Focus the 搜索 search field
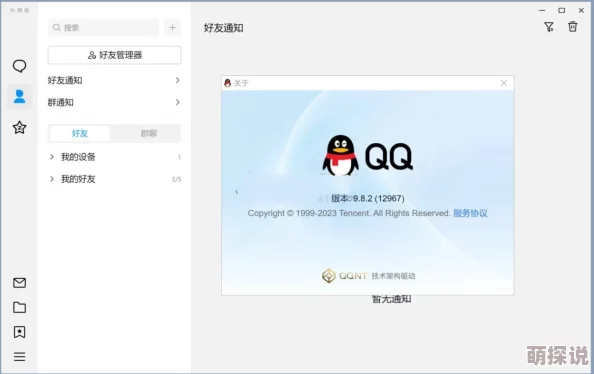The width and height of the screenshot is (594, 374). (103, 28)
